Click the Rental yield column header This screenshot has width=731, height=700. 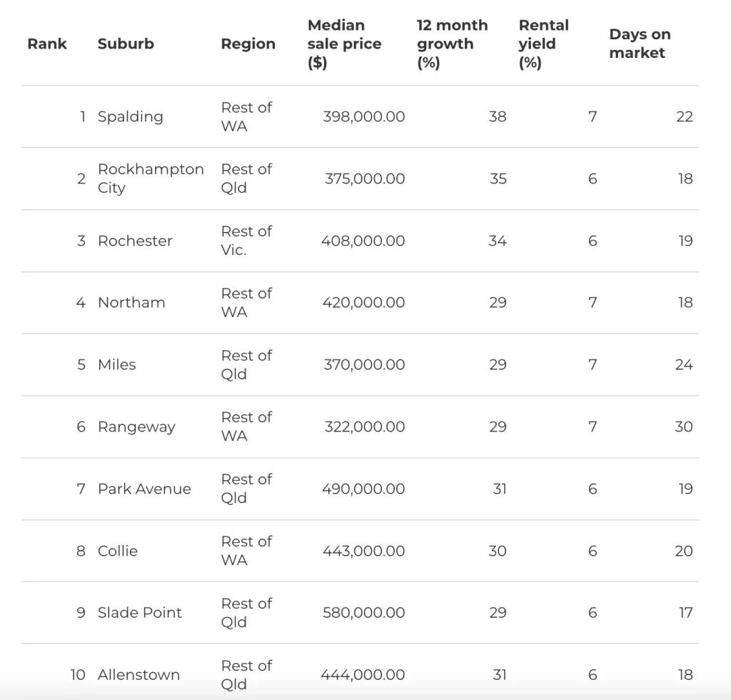(543, 44)
